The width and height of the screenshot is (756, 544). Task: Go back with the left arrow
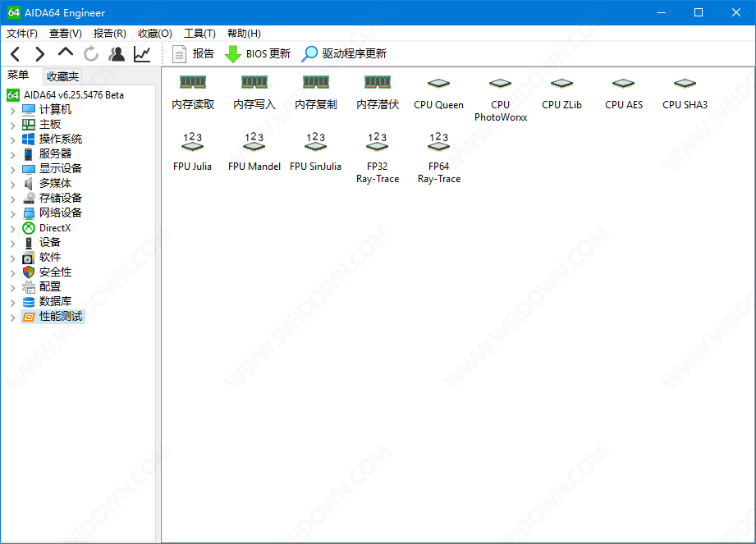[x=15, y=53]
